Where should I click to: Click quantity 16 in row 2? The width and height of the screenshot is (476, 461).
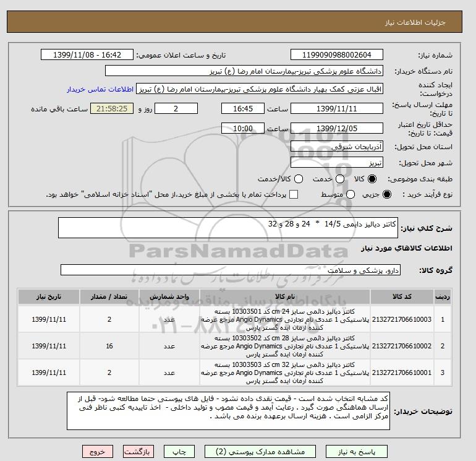click(x=109, y=346)
